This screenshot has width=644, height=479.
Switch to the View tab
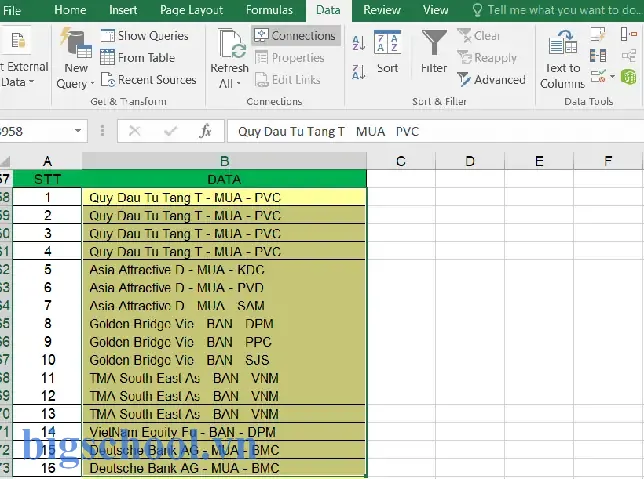pyautogui.click(x=435, y=10)
